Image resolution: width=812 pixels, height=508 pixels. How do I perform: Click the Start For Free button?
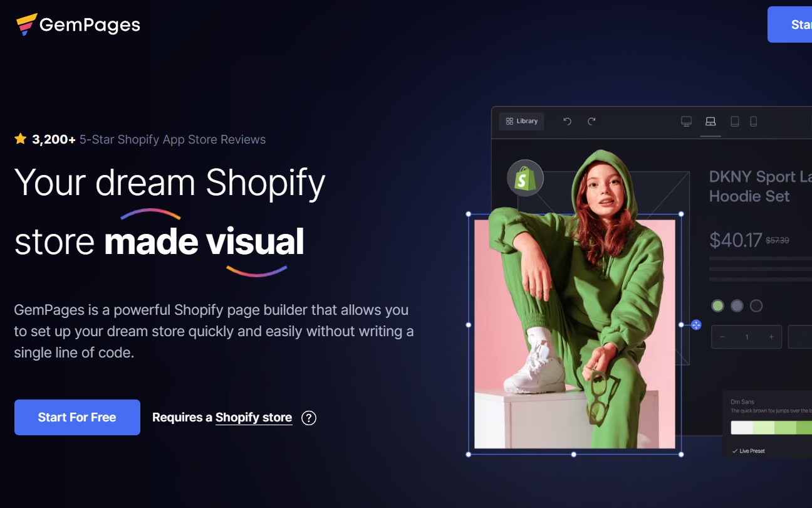pos(77,417)
